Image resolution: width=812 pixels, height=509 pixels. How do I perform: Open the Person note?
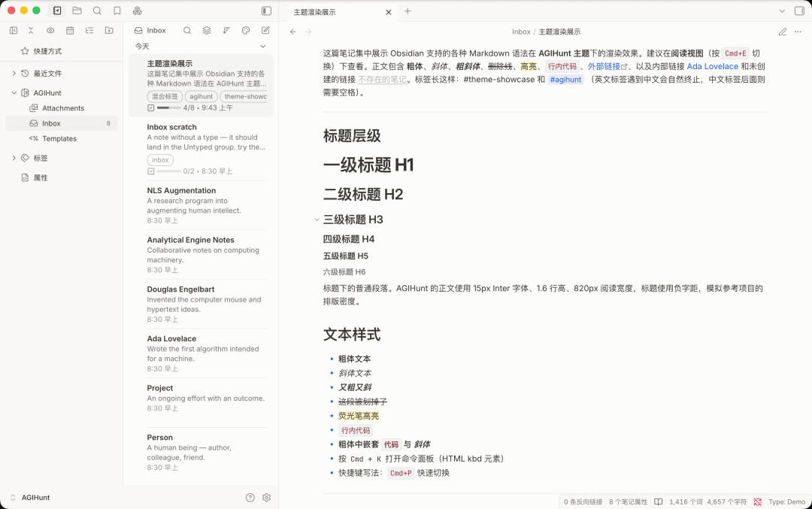click(x=201, y=452)
